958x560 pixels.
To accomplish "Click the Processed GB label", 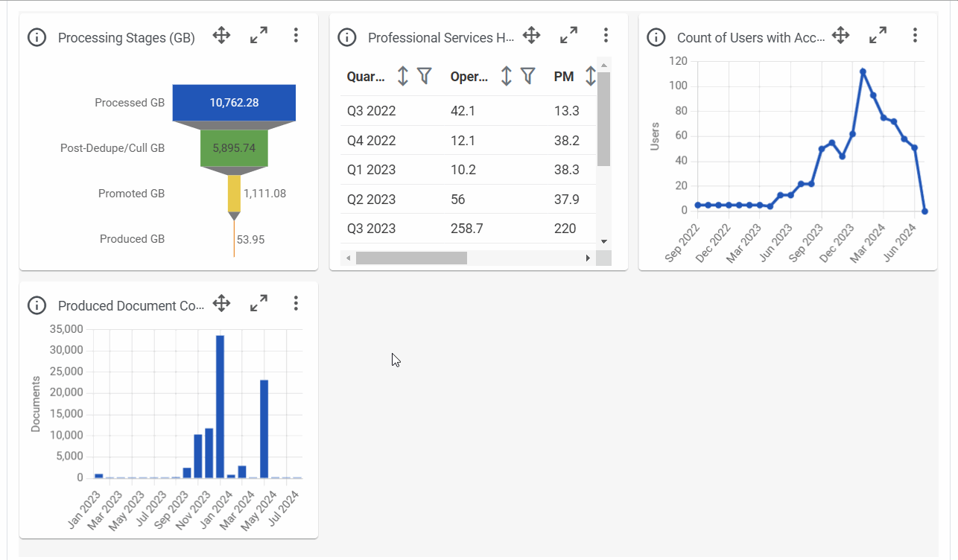I will [130, 103].
